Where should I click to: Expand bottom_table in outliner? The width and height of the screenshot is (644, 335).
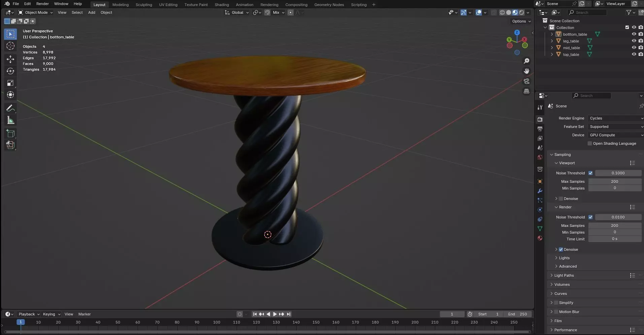pos(552,34)
